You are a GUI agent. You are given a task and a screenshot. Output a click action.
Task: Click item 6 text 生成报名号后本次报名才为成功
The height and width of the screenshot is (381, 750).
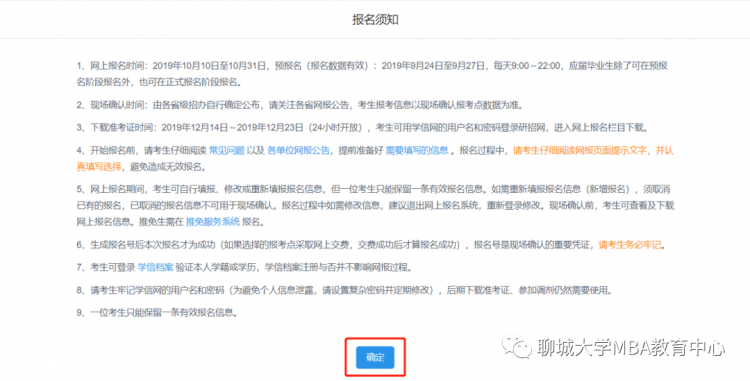pos(153,245)
